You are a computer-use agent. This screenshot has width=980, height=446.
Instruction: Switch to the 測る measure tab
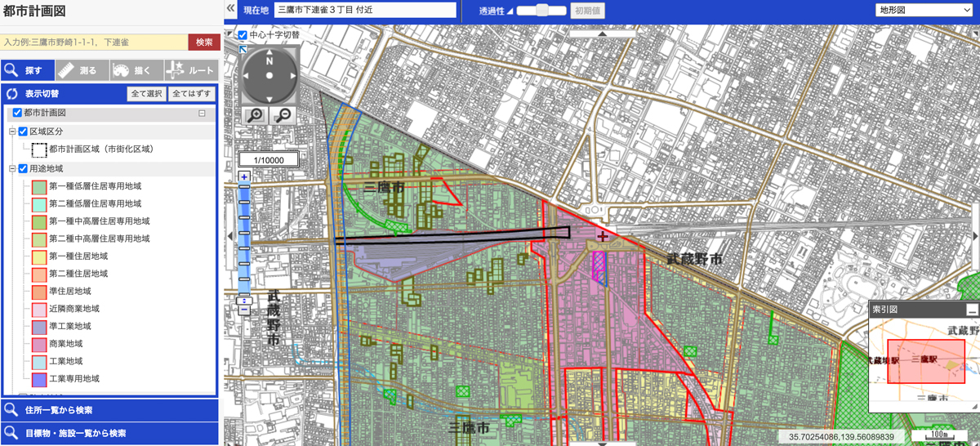pyautogui.click(x=82, y=70)
